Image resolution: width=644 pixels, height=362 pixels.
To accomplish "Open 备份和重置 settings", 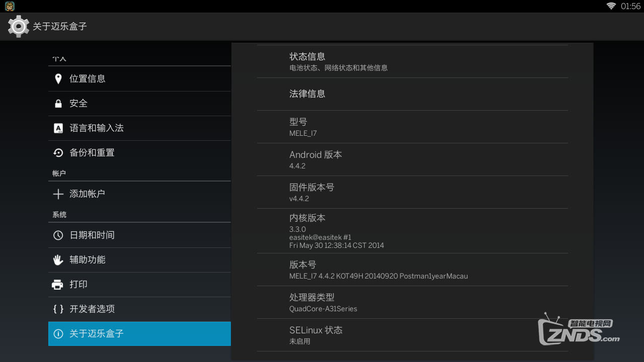I will [139, 153].
